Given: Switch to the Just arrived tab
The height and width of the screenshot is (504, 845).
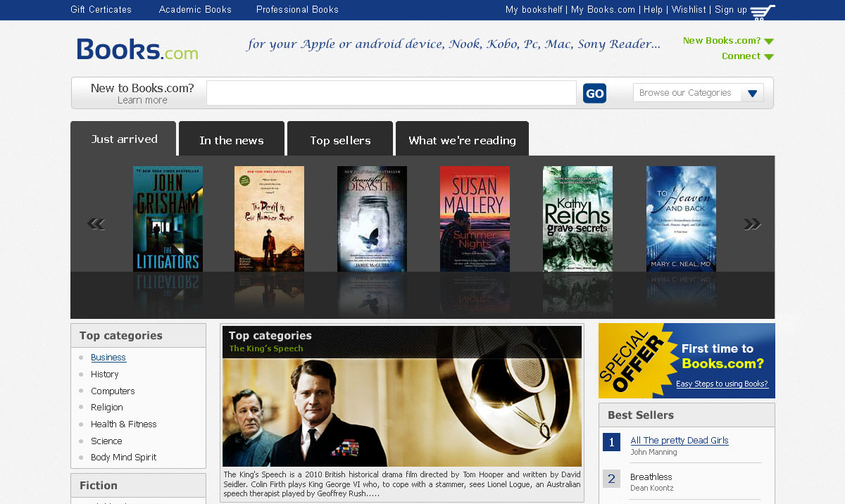Looking at the screenshot, I should pos(123,139).
